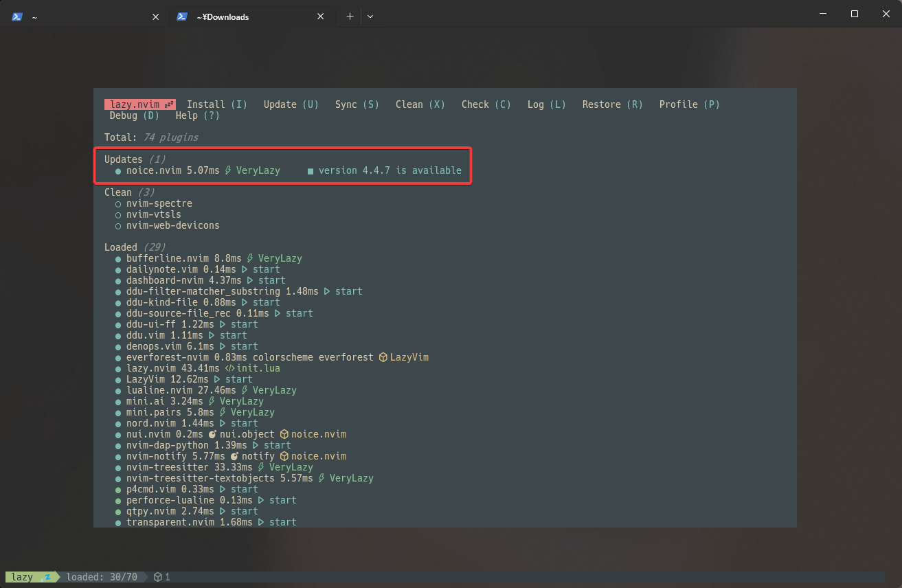This screenshot has width=902, height=588.
Task: Select noice.nvim in the Updates section
Action: (154, 170)
